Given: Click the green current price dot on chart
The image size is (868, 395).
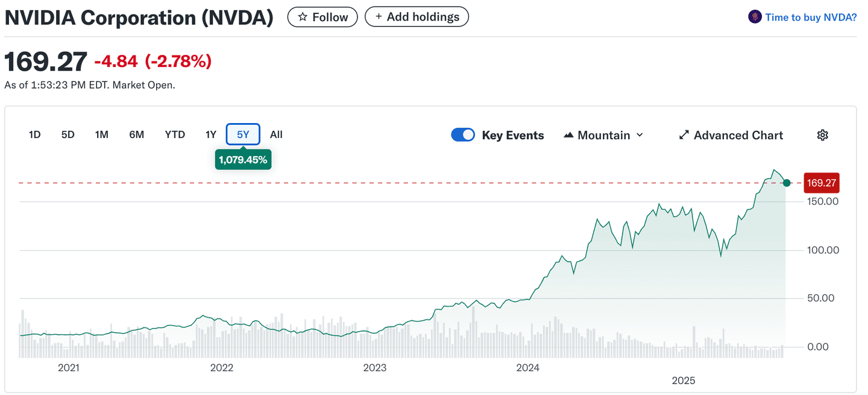Looking at the screenshot, I should click(787, 183).
